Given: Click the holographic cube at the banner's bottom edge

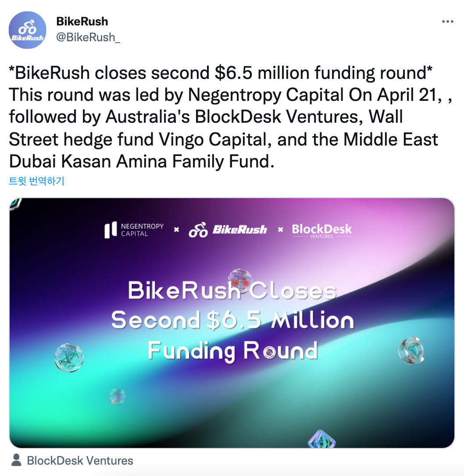Looking at the screenshot, I should [321, 439].
